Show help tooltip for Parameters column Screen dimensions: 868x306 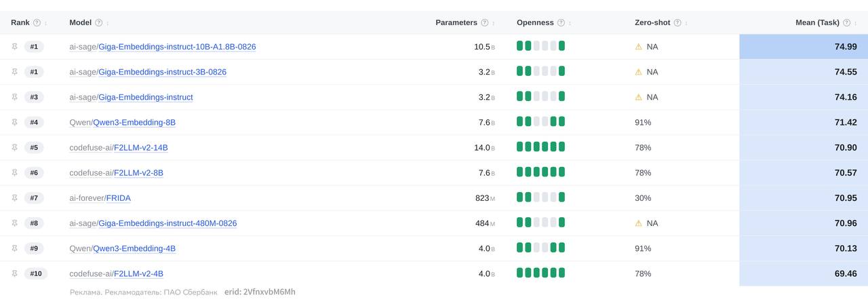484,22
